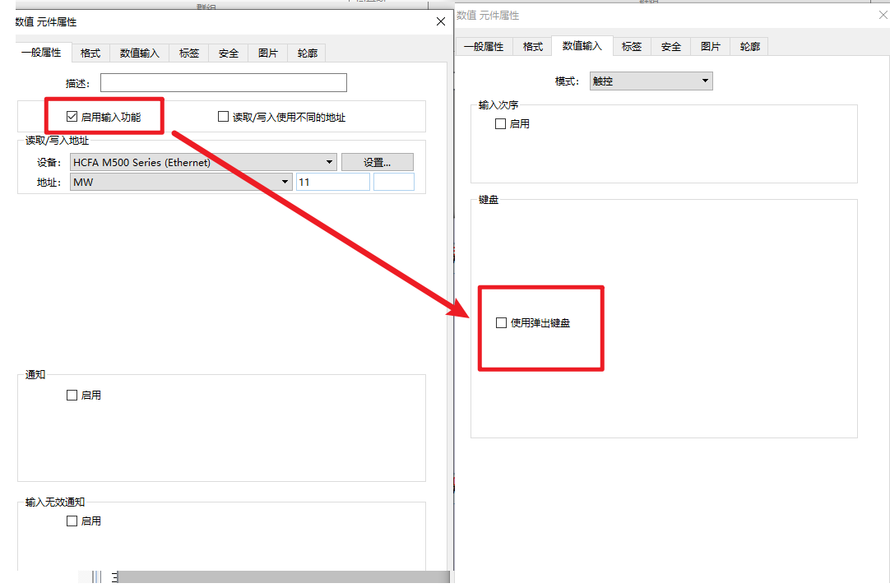Switch to the 安全 tab in left dialog

[x=228, y=53]
